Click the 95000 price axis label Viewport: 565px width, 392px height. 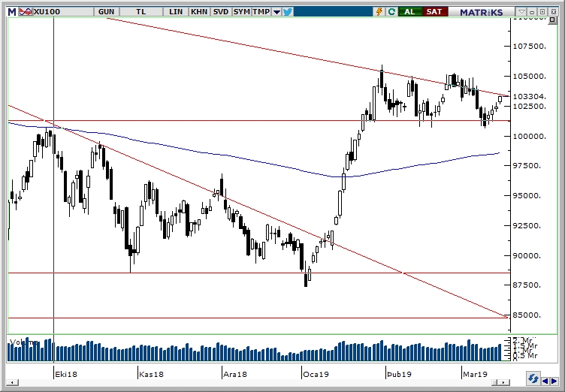[527, 196]
